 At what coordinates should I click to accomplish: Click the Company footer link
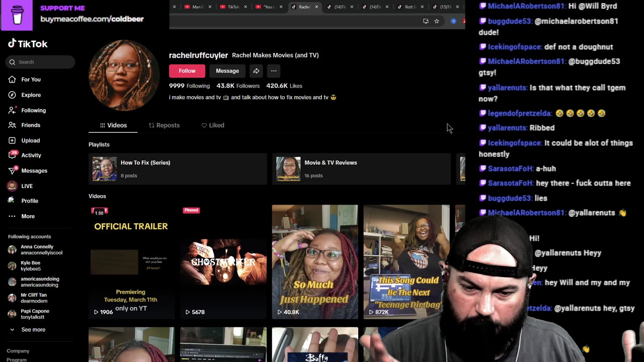click(x=18, y=351)
